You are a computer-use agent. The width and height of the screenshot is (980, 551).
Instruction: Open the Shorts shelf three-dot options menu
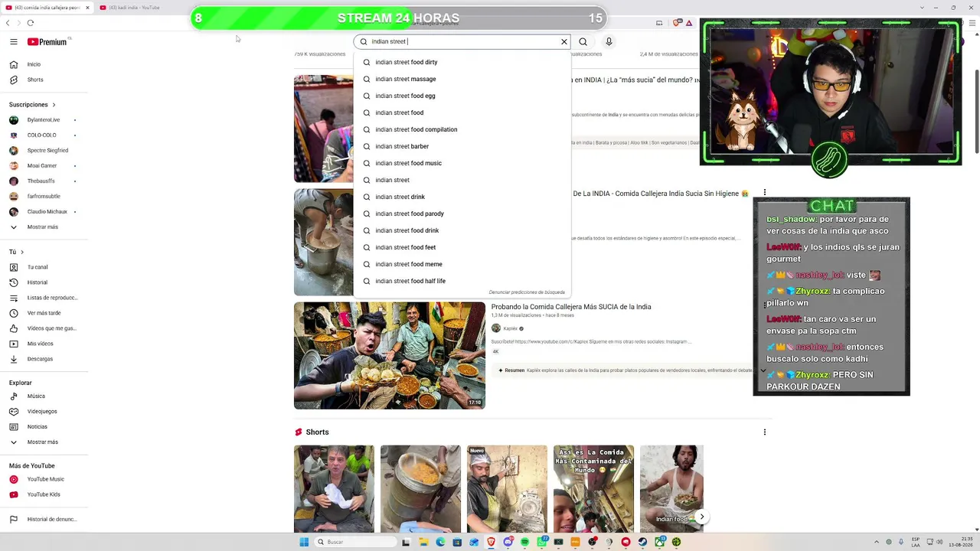tap(764, 432)
